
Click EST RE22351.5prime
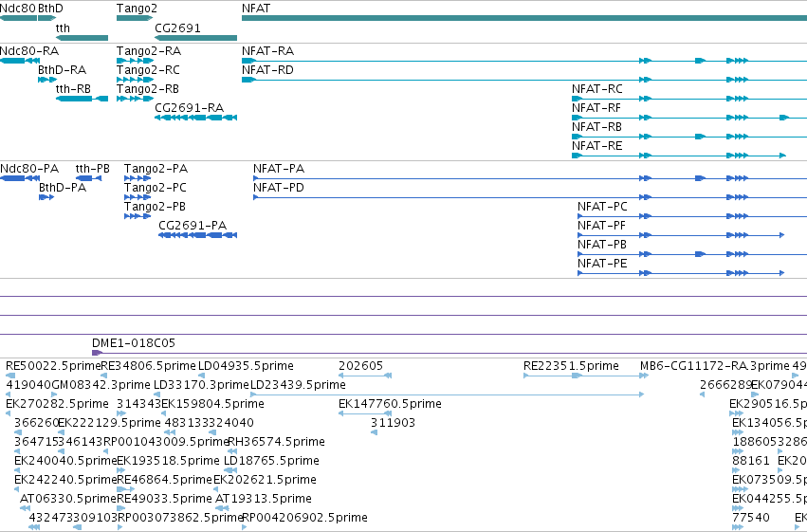click(x=571, y=366)
